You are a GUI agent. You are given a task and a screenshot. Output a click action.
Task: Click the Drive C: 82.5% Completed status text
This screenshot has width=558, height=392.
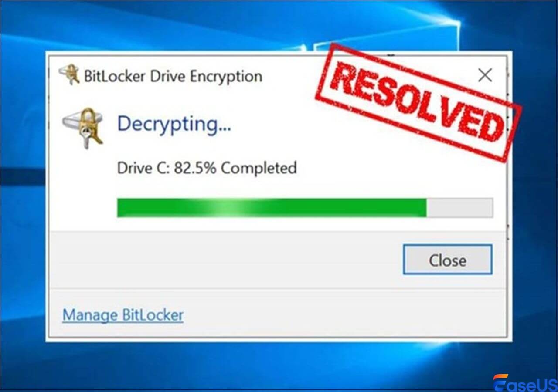coord(207,168)
